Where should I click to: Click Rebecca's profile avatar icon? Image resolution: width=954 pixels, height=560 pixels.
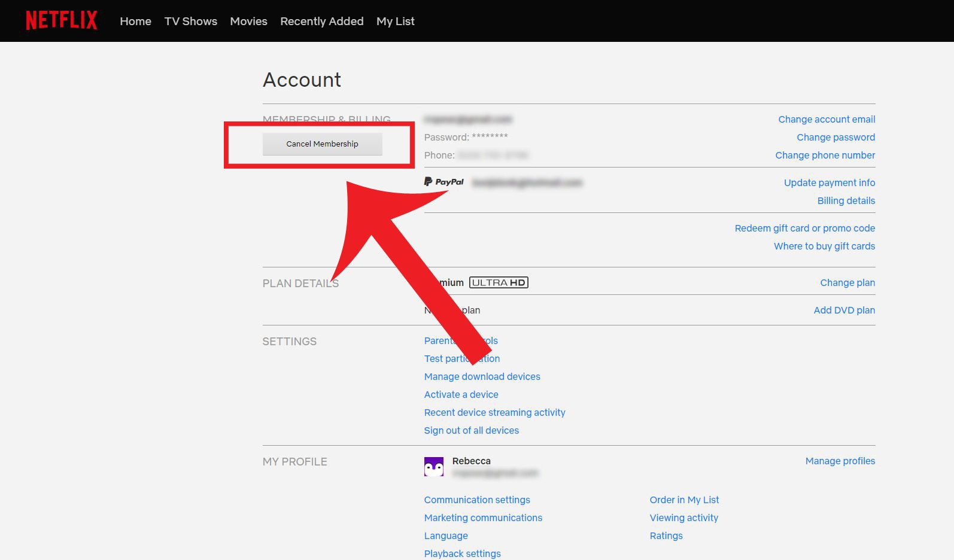[434, 467]
